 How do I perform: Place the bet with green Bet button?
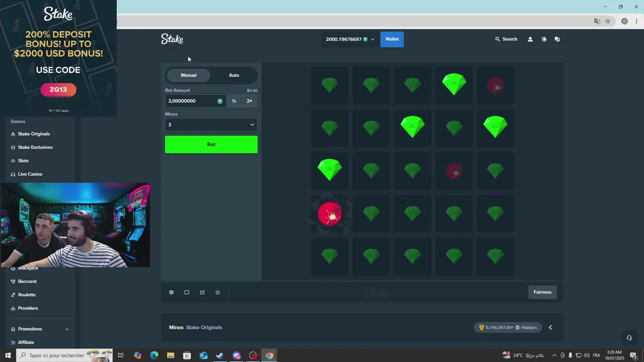[x=211, y=144]
